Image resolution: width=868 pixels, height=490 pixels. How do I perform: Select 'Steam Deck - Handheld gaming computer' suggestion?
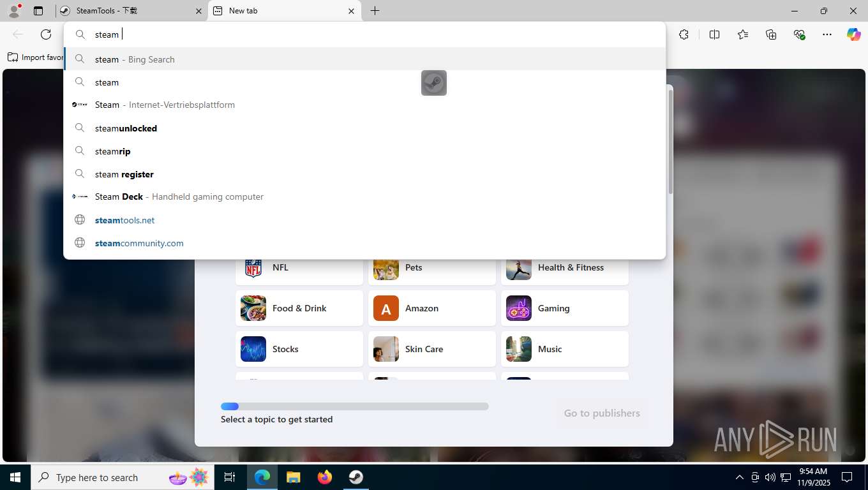[364, 197]
